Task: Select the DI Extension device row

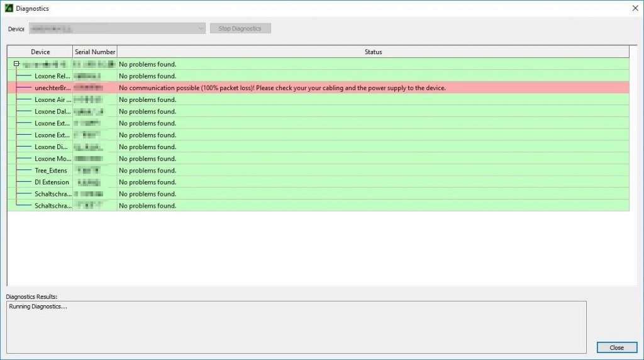Action: click(52, 183)
